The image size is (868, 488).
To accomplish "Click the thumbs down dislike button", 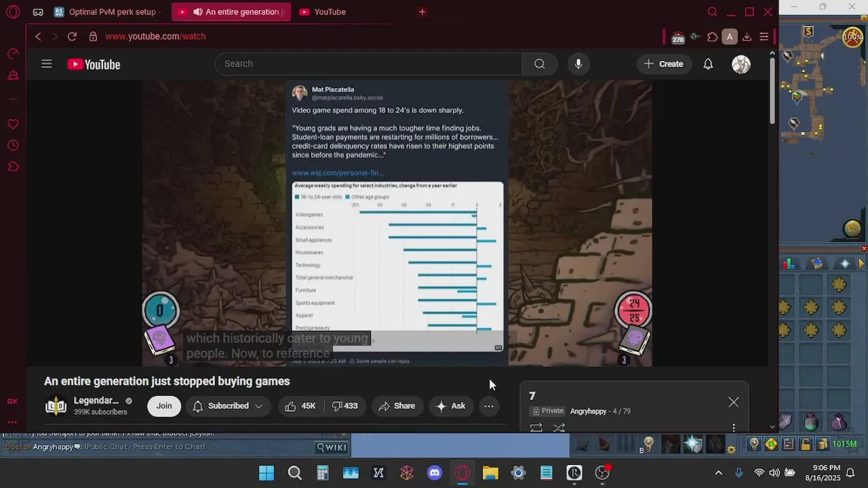I will click(345, 406).
